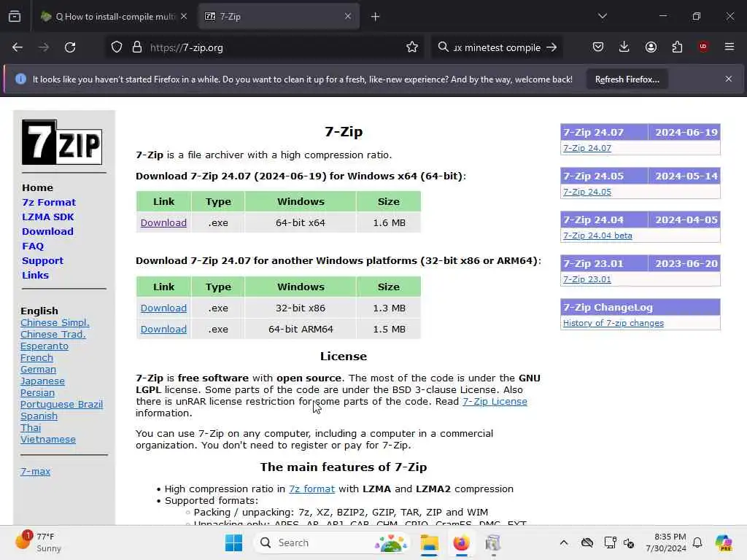The height and width of the screenshot is (560, 747).
Task: Click the forward navigation arrow
Action: (44, 47)
